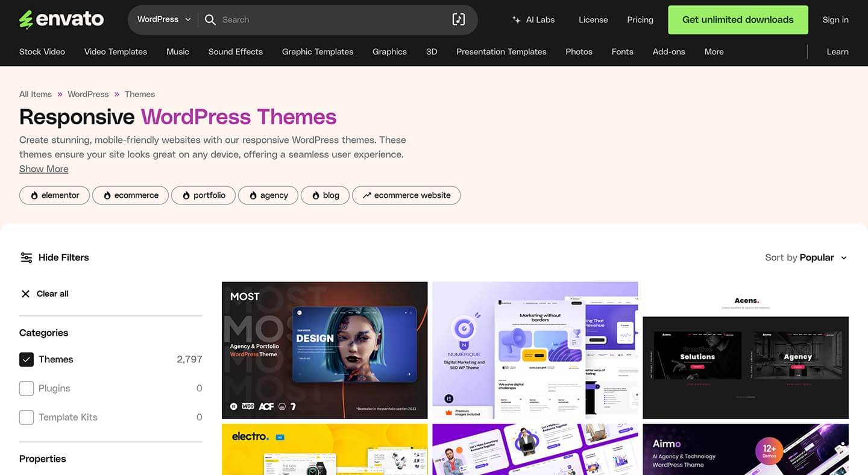This screenshot has width=868, height=475.
Task: Click the X icon beside Clear all
Action: [x=25, y=294]
